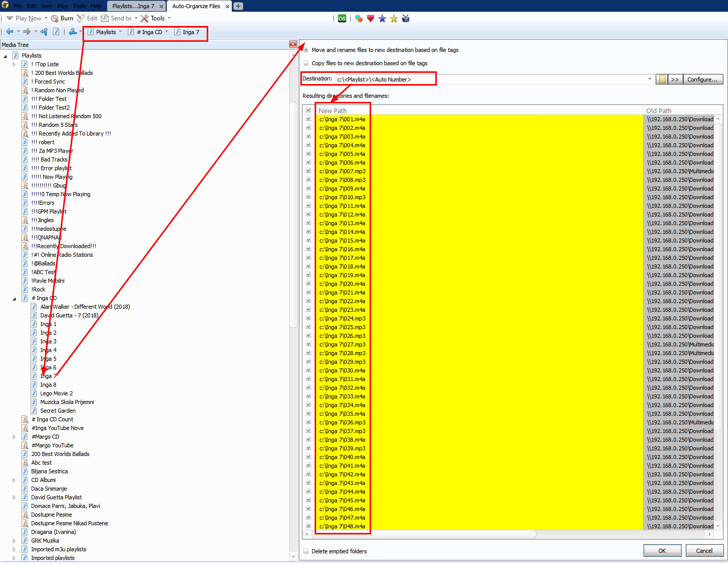Click the Last.fm scrobbler icon
728x564 pixels.
coord(342,18)
